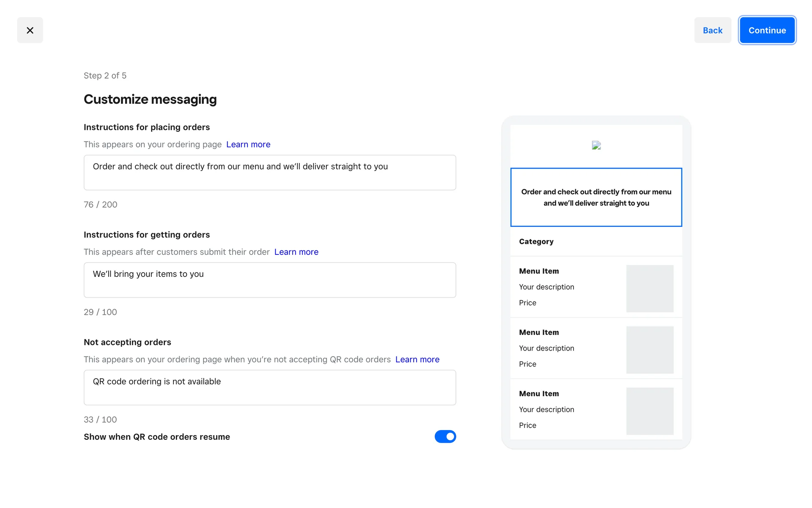Image resolution: width=812 pixels, height=508 pixels.
Task: Click third Menu Item image placeholder
Action: (x=650, y=411)
